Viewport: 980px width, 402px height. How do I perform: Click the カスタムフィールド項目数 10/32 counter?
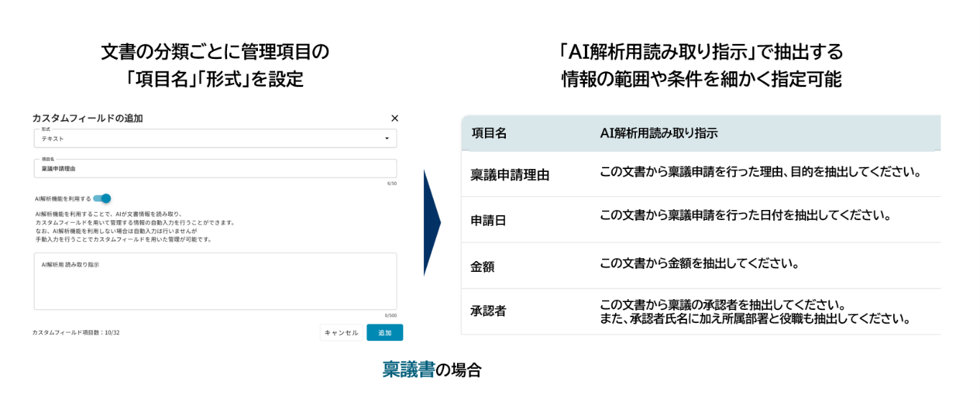tap(76, 333)
